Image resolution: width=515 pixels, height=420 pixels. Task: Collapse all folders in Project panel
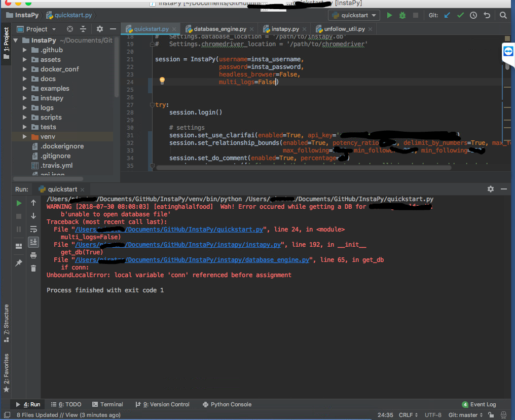coord(83,29)
